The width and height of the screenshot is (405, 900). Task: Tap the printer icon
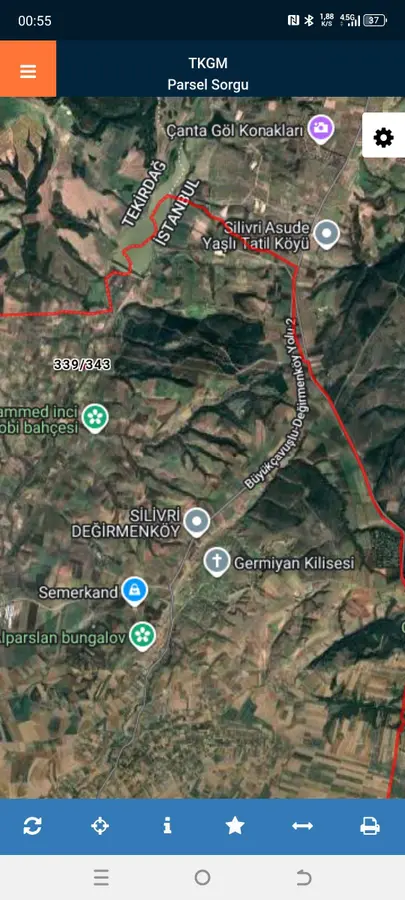pyautogui.click(x=370, y=826)
